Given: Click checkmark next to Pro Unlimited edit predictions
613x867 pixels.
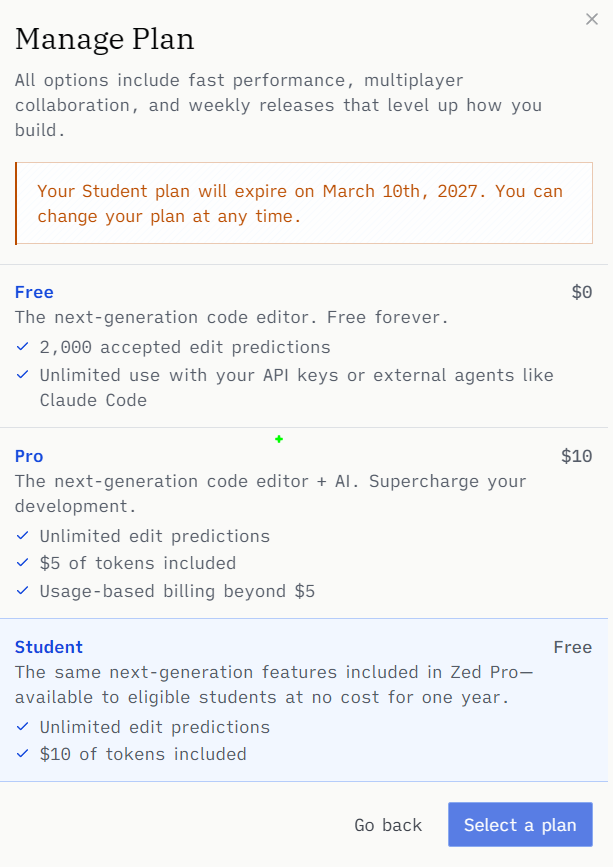Looking at the screenshot, I should click(x=22, y=535).
